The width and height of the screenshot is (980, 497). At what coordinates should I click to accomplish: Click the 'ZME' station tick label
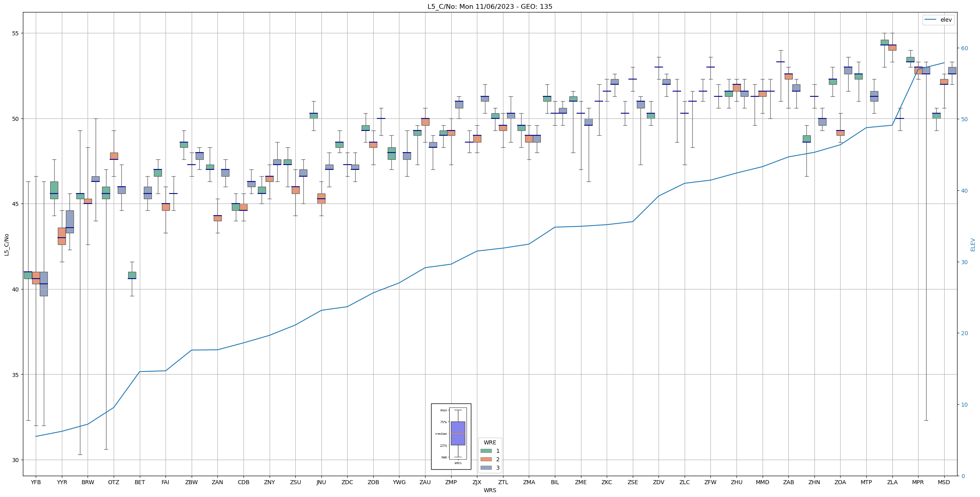point(581,482)
